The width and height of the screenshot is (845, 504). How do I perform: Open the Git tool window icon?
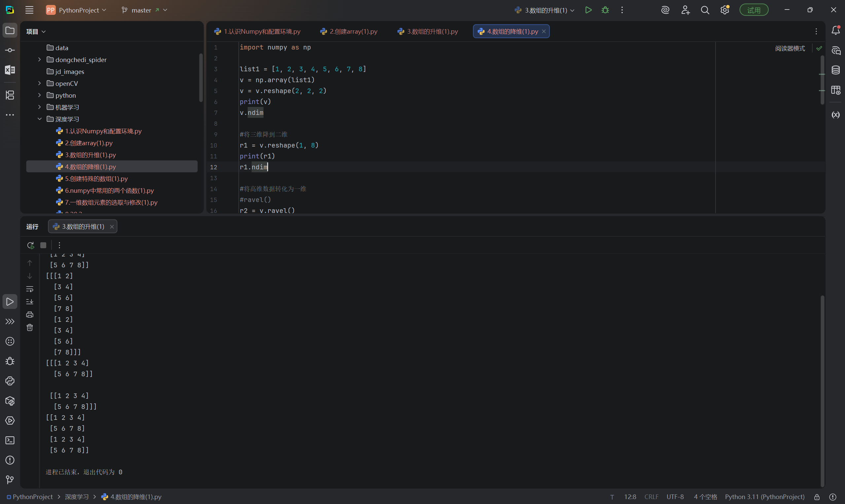click(10, 480)
